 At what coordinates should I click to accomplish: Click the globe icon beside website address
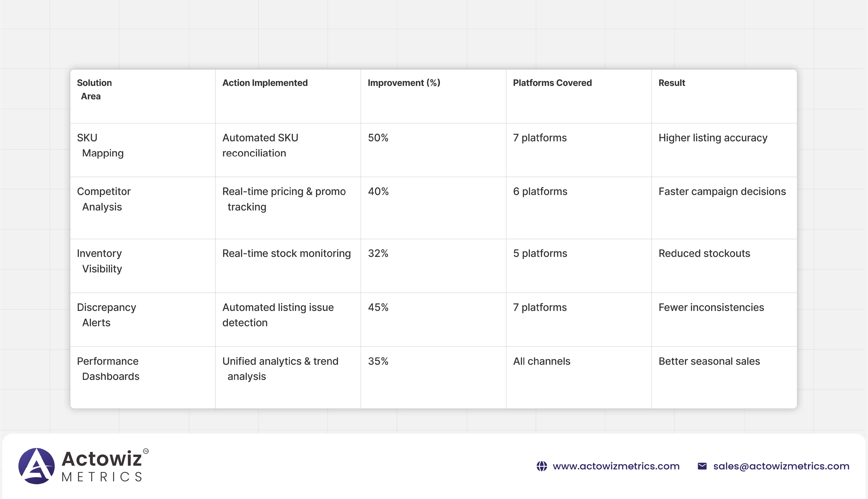[542, 466]
